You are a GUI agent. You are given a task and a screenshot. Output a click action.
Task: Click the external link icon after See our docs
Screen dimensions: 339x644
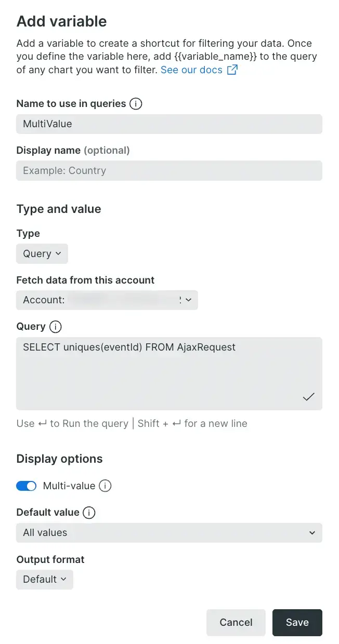click(x=232, y=70)
